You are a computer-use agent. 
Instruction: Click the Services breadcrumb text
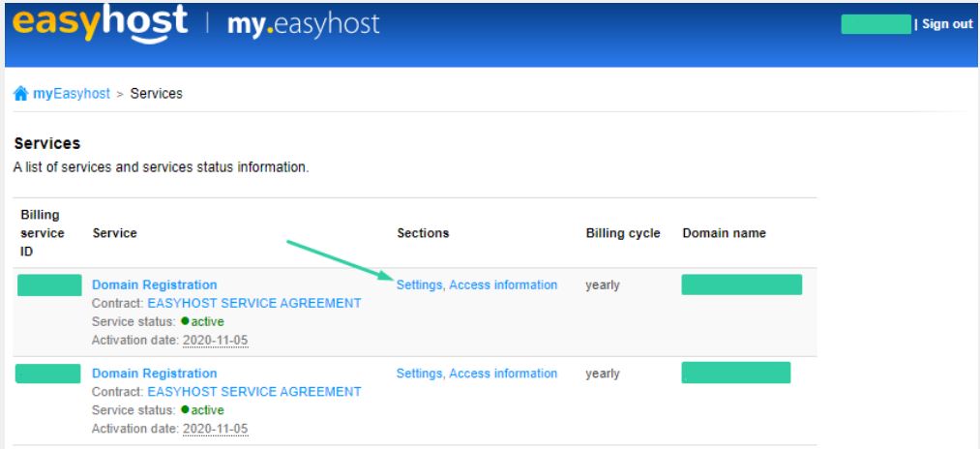pos(157,94)
